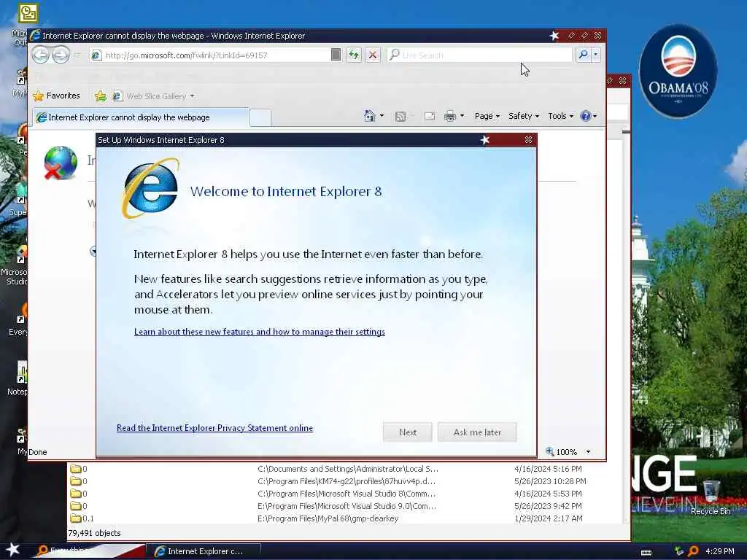Screen dimensions: 747x560
Task: Click the 'Done' status text in Internet Explorer
Action: tap(38, 452)
